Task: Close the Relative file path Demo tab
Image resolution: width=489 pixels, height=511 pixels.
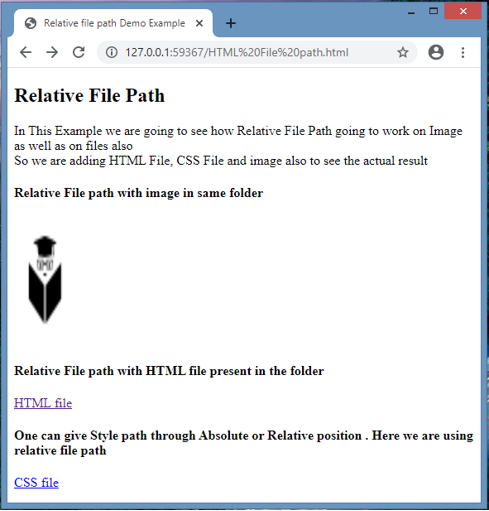Action: (x=199, y=23)
